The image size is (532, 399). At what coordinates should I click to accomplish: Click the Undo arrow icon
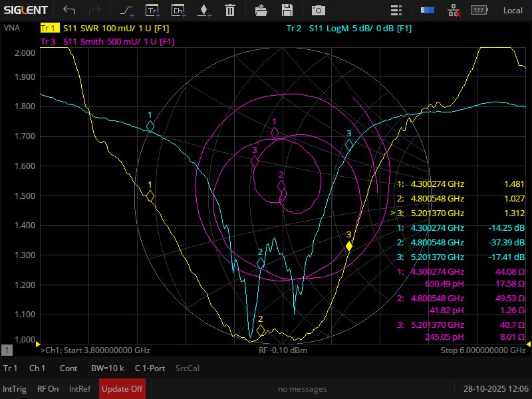tap(69, 10)
